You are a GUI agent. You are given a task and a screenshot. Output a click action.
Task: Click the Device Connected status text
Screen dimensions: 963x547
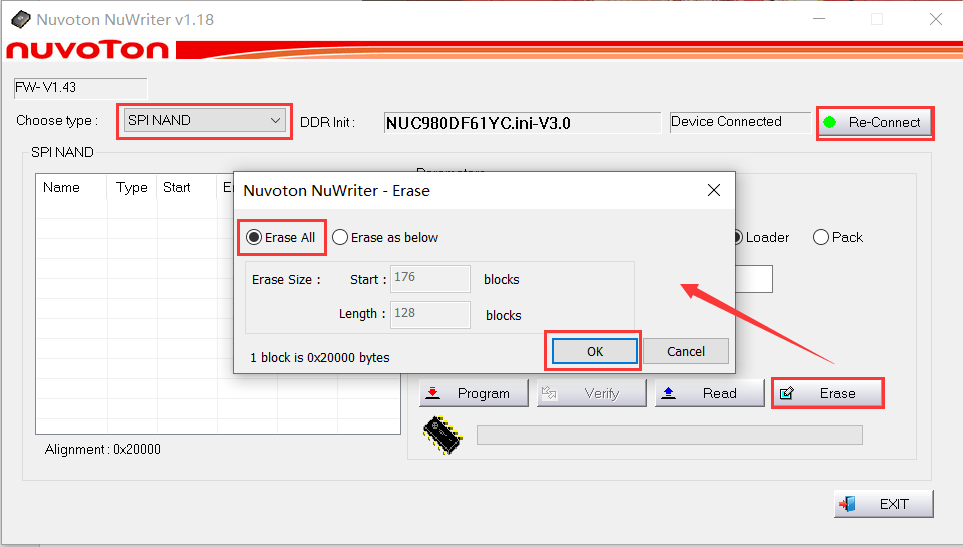tap(726, 122)
